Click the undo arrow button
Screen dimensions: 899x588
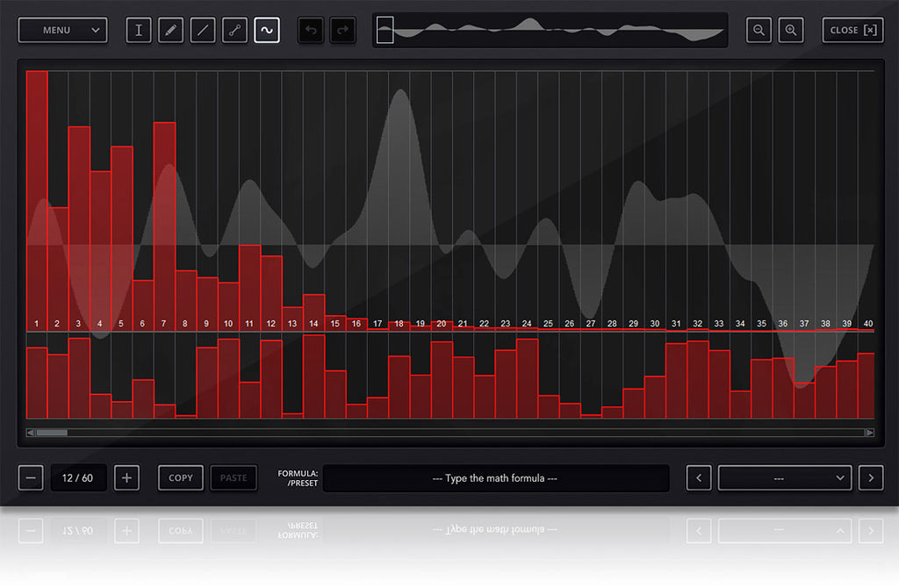[x=311, y=30]
